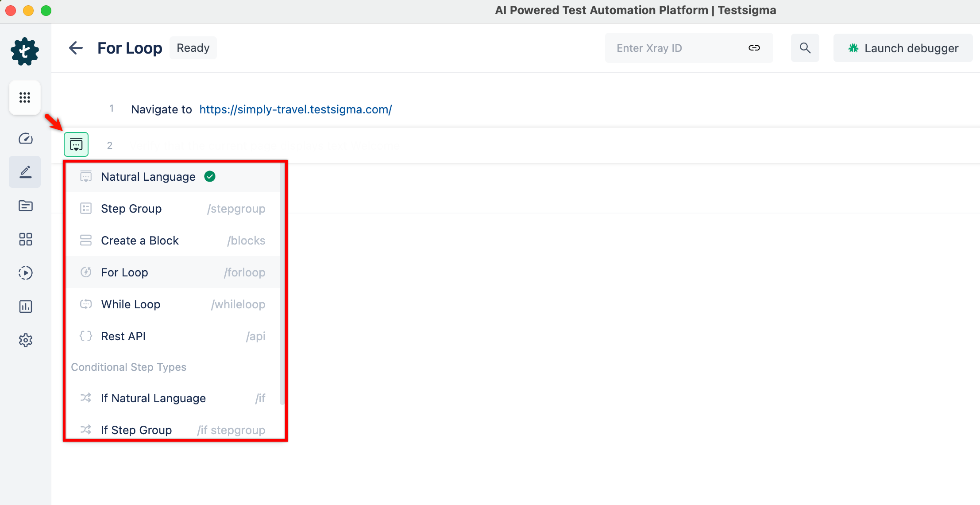The image size is (980, 505).
Task: Click the /whileloop shortcut hint
Action: [238, 304]
